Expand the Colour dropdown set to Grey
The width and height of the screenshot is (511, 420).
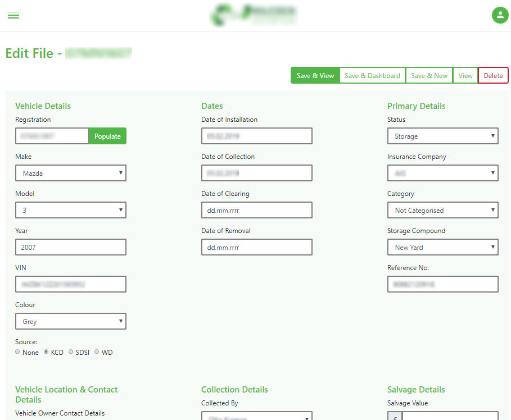coord(71,321)
